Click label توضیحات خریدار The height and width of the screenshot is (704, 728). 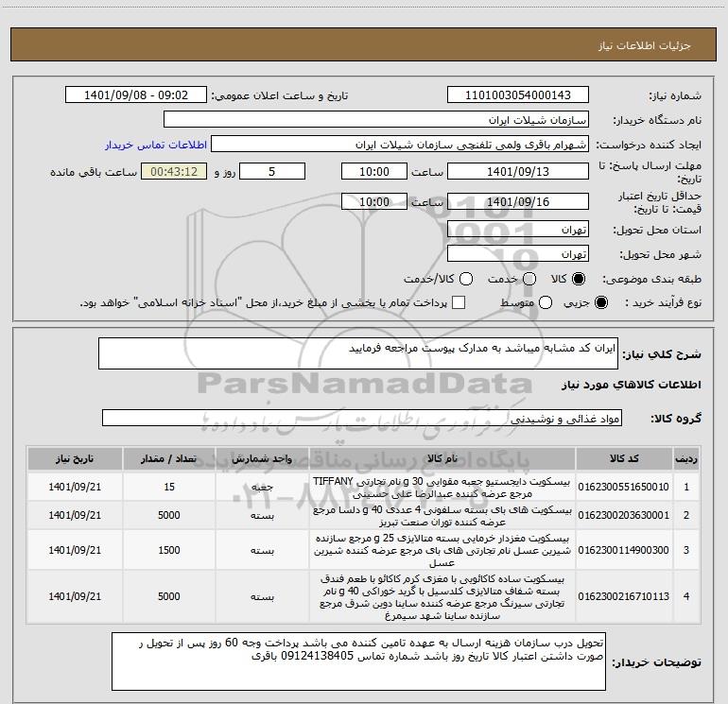tap(656, 662)
